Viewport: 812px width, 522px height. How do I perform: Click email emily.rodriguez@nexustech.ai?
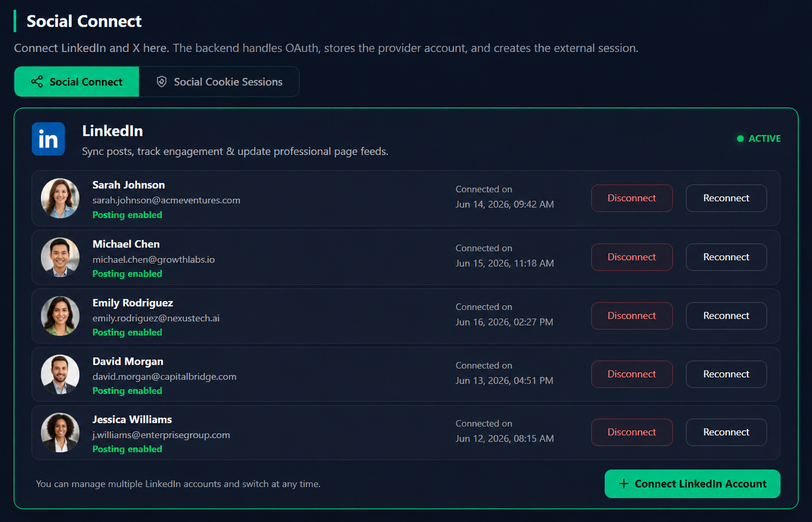(x=156, y=318)
